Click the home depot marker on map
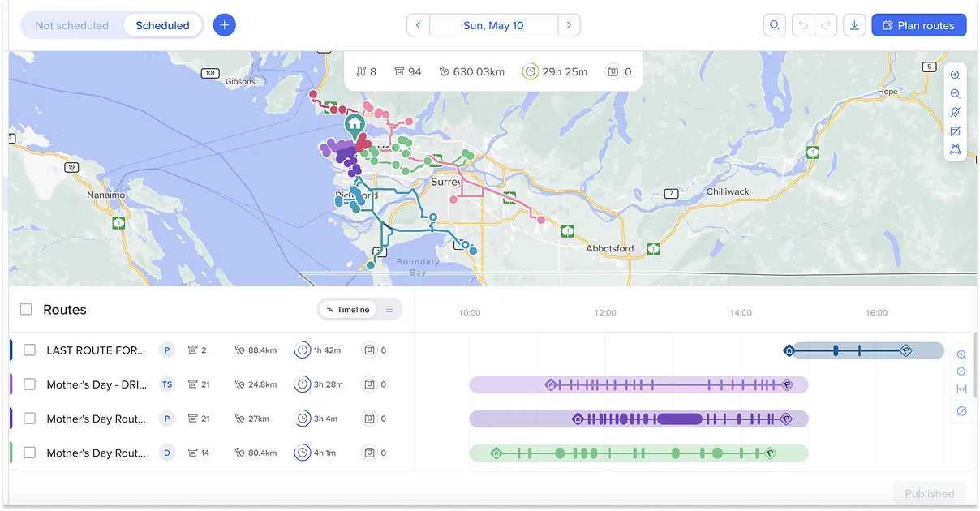980x511 pixels. point(355,125)
